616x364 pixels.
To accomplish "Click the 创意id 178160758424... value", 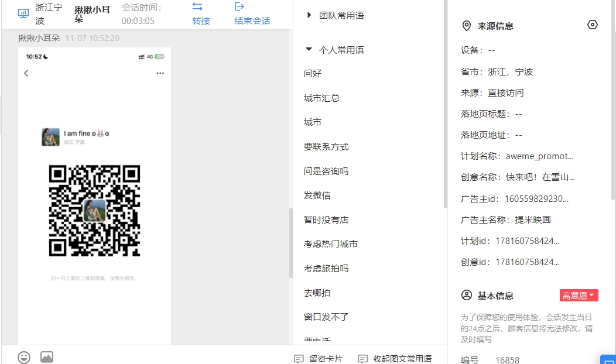I will (x=528, y=262).
